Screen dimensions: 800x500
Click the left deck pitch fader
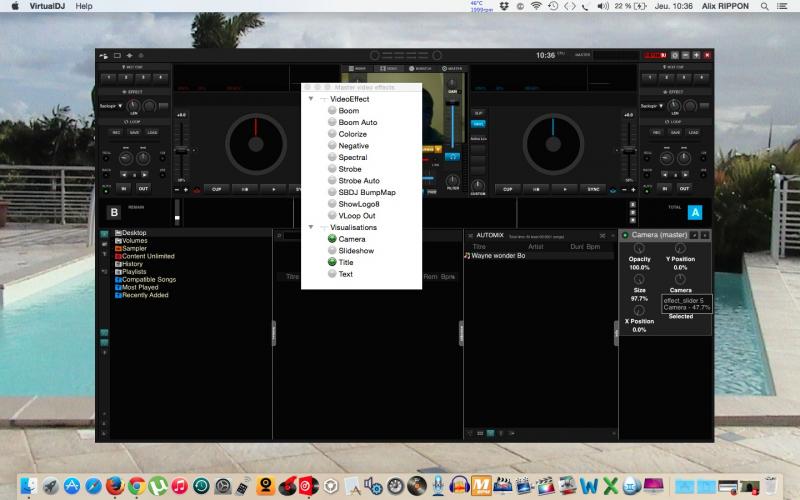[181, 150]
